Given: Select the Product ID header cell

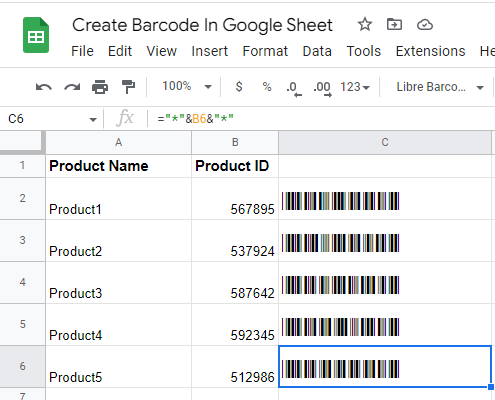Looking at the screenshot, I should click(x=235, y=166).
